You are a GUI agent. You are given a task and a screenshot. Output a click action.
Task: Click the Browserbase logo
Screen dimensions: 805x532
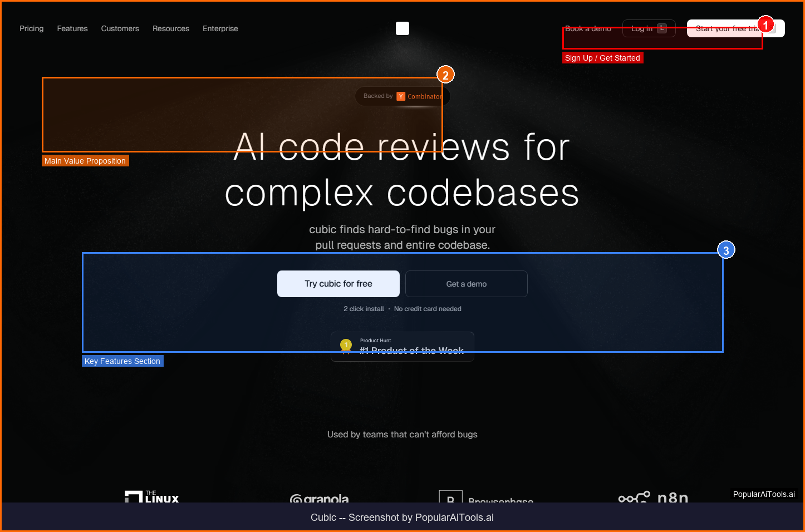tap(485, 497)
